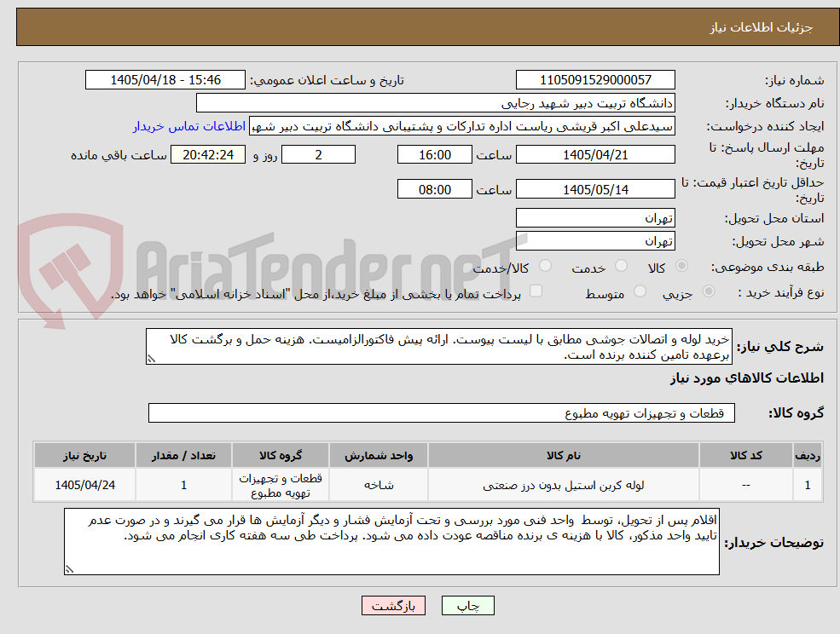This screenshot has width=840, height=634.
Task: Click the جزئیات اطلاعات نیاز header title
Action: tap(762, 27)
